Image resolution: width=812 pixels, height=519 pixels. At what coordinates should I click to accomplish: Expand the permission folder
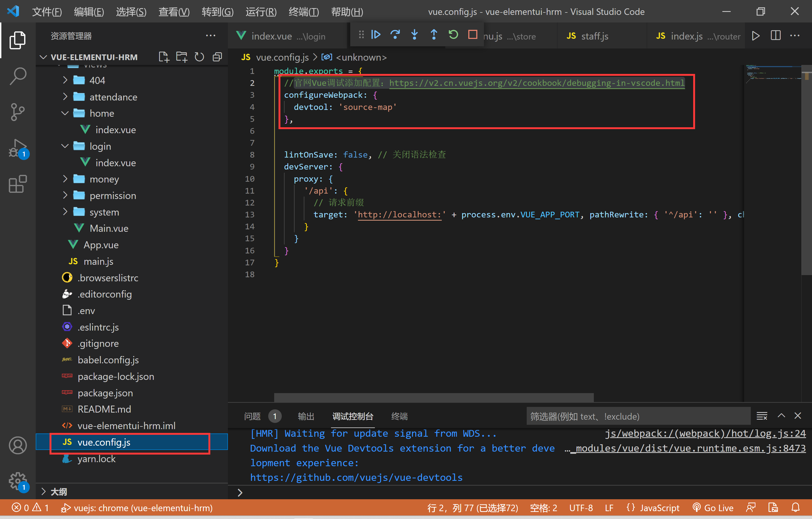tap(132, 195)
